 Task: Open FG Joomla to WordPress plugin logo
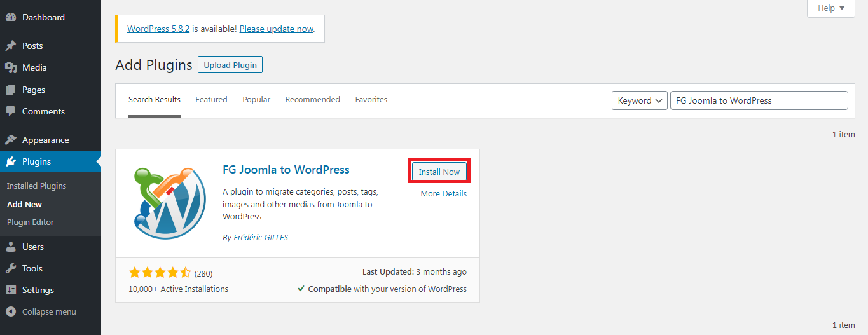click(169, 203)
